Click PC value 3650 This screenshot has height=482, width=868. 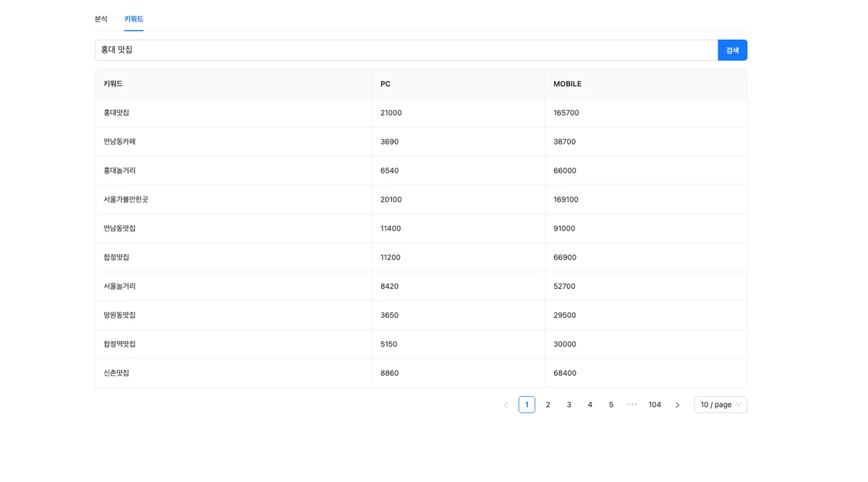pyautogui.click(x=389, y=315)
